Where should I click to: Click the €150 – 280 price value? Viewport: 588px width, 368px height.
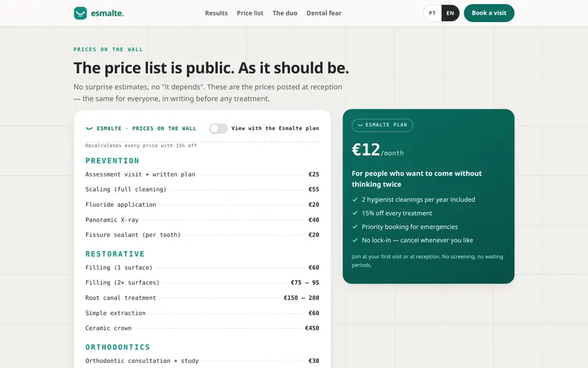tap(301, 298)
